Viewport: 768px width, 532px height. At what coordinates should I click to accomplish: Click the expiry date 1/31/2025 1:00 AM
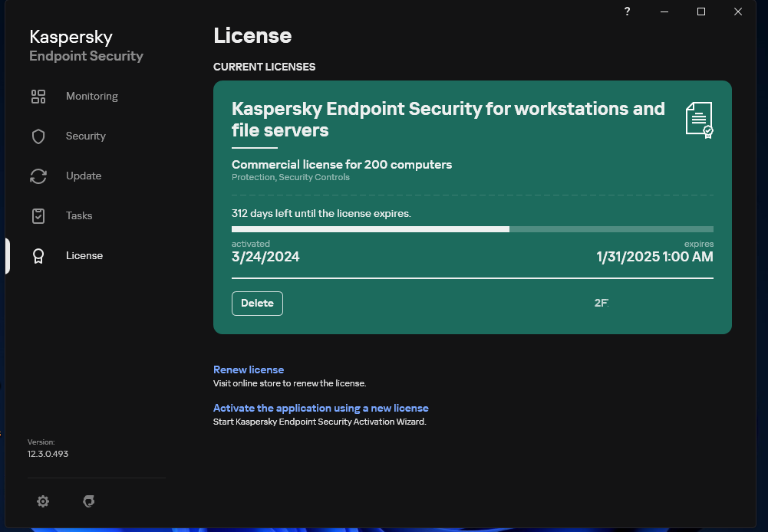654,257
